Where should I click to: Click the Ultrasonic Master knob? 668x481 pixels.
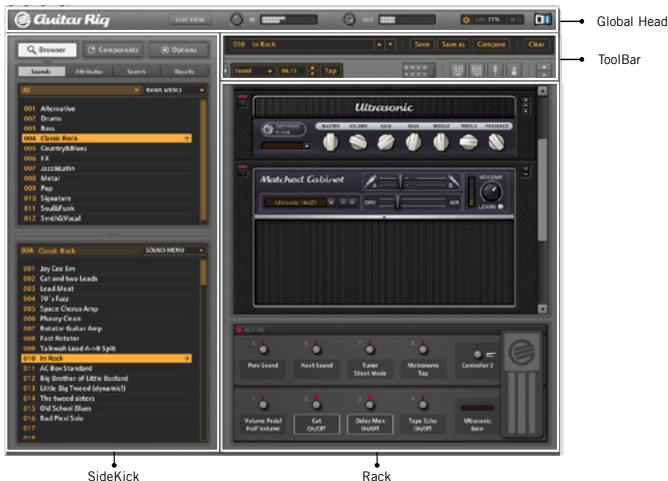click(x=331, y=142)
